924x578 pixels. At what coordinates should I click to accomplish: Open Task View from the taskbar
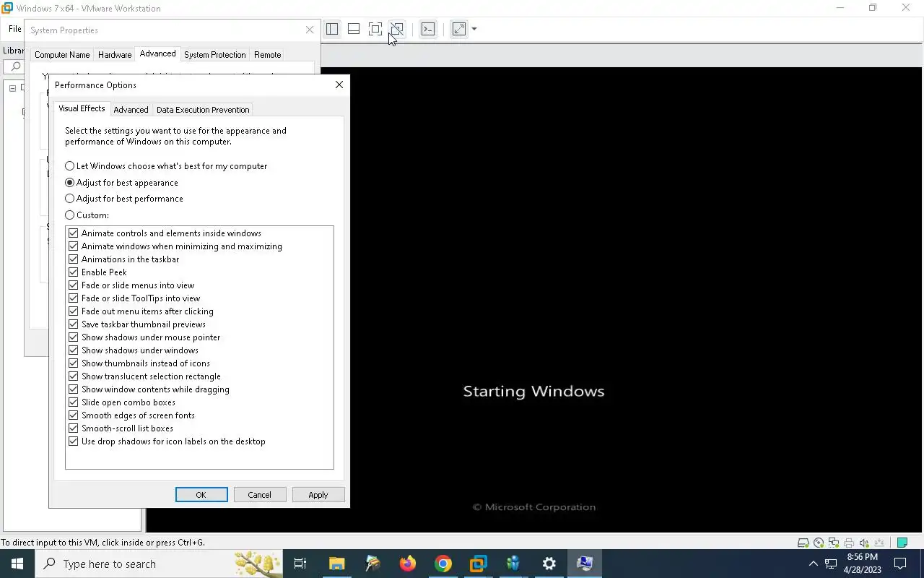pyautogui.click(x=300, y=564)
